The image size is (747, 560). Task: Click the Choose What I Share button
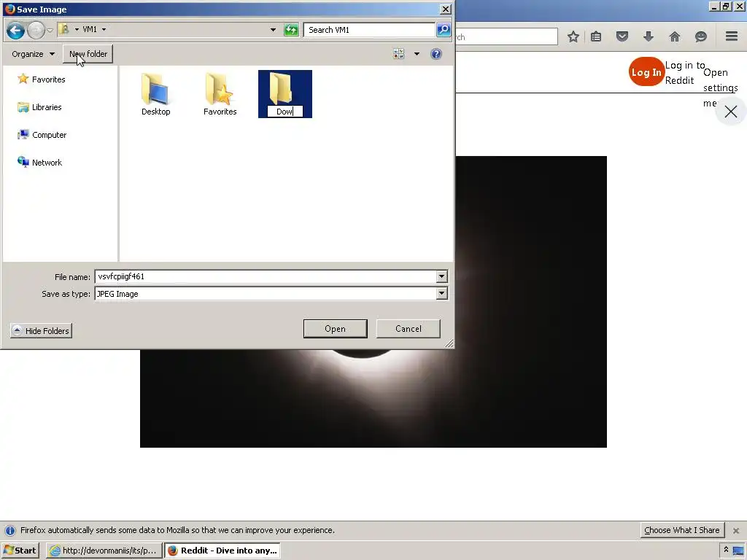click(x=682, y=530)
